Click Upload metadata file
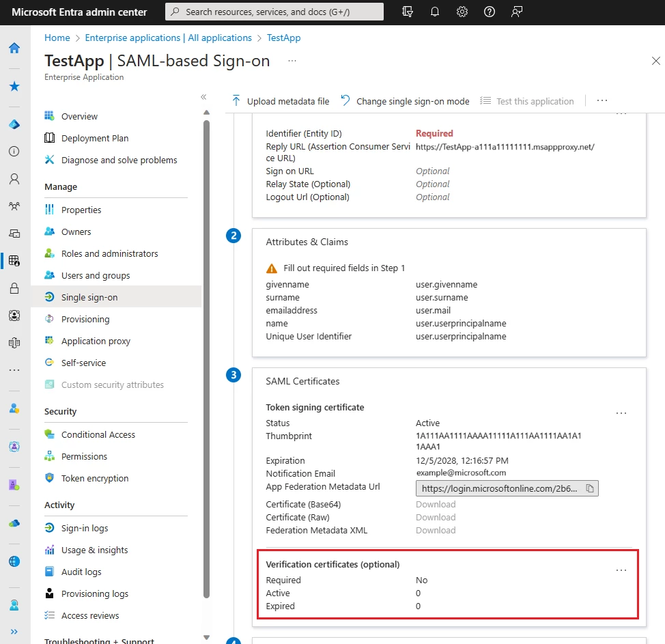Viewport: 665px width, 644px height. tap(281, 101)
